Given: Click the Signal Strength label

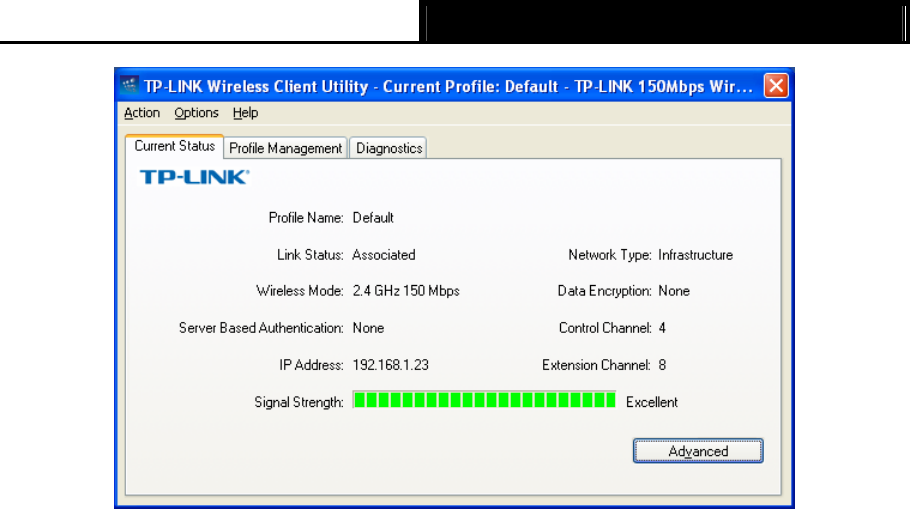Looking at the screenshot, I should pos(299,402).
